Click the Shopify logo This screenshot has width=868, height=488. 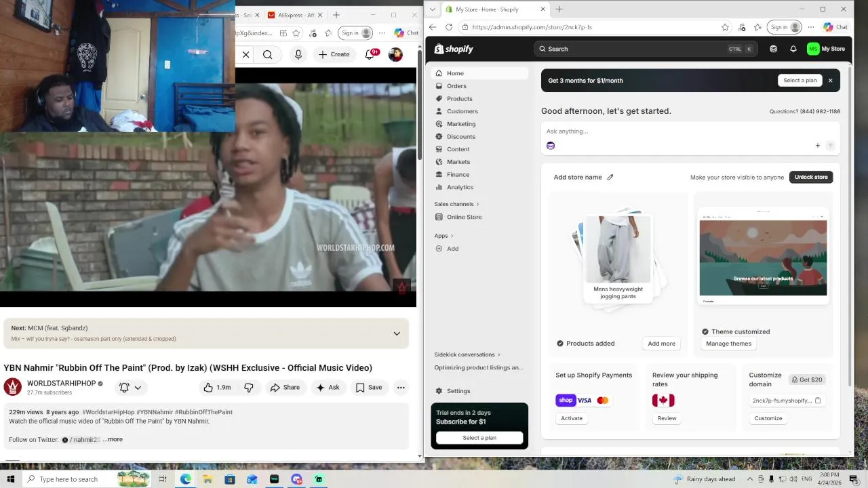454,49
